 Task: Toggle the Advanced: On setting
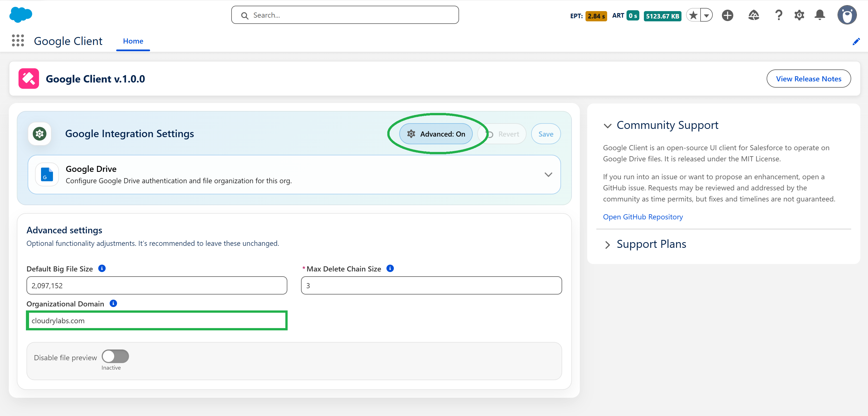pyautogui.click(x=436, y=134)
